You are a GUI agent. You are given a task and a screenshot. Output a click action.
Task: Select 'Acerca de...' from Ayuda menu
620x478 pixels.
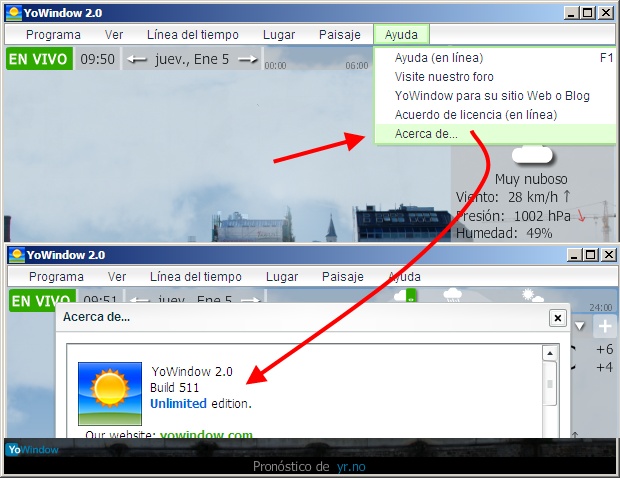point(426,134)
